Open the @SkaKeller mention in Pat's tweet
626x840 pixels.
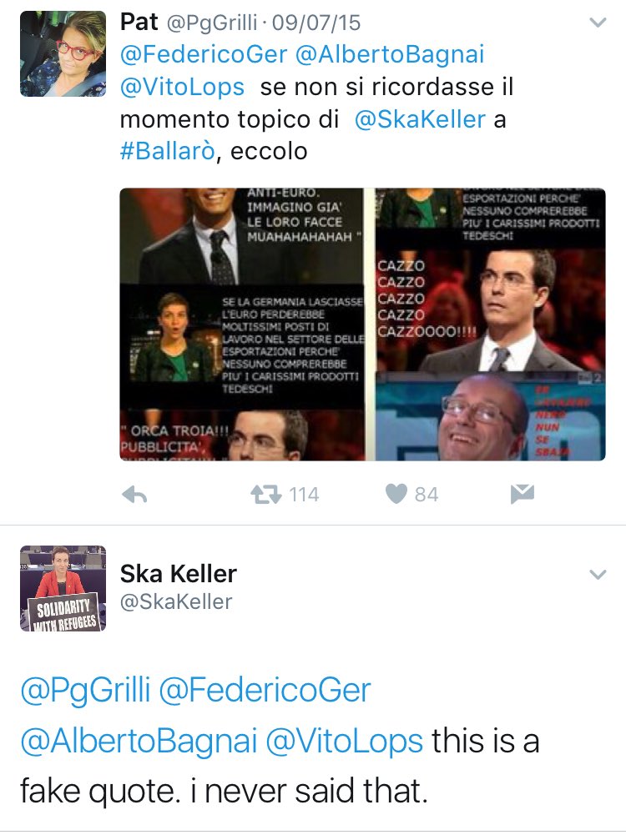coord(420,119)
